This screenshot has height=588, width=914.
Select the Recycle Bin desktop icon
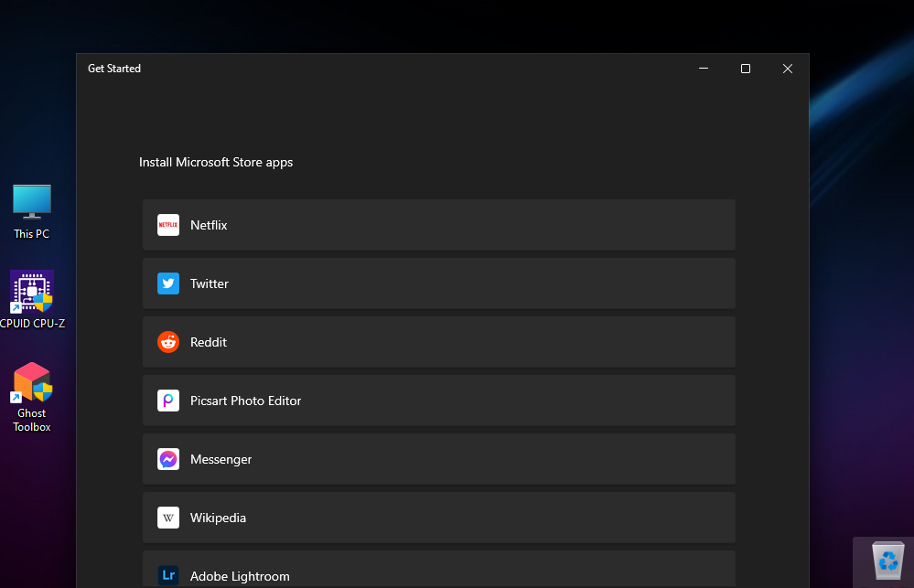click(887, 561)
